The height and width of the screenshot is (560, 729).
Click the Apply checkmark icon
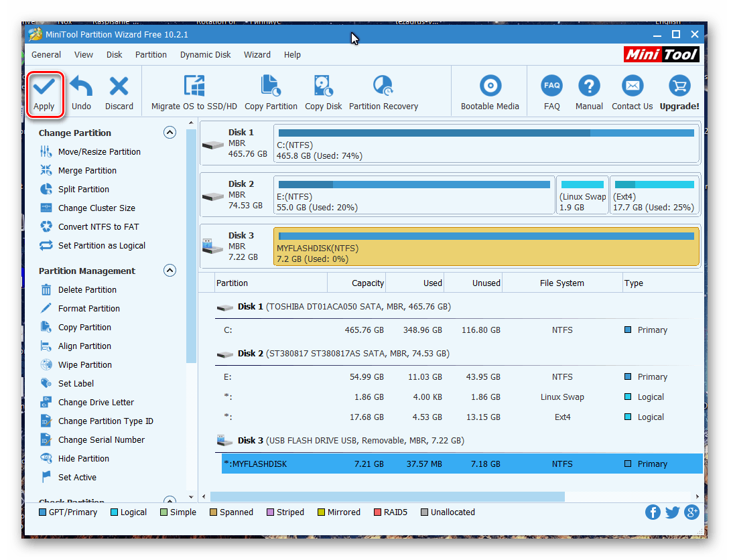(x=44, y=86)
